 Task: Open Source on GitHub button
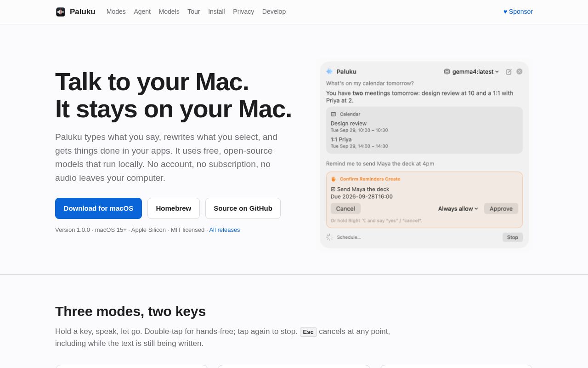coord(243,208)
